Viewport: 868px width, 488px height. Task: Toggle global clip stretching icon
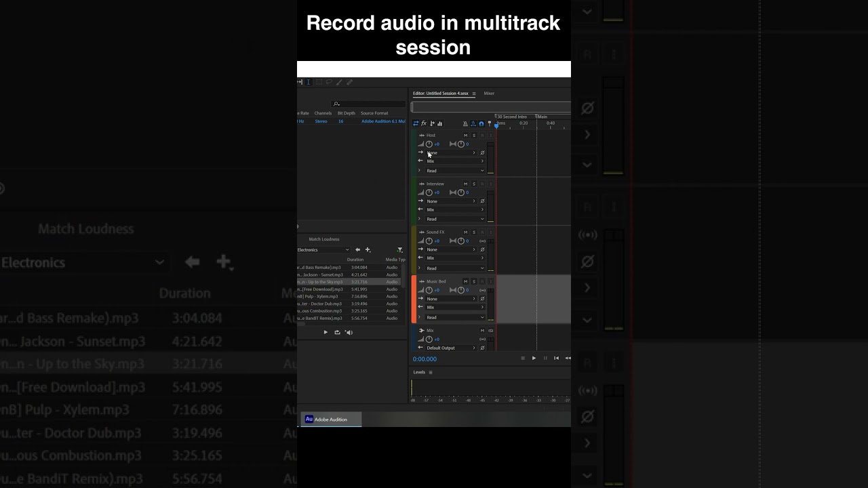coord(473,123)
